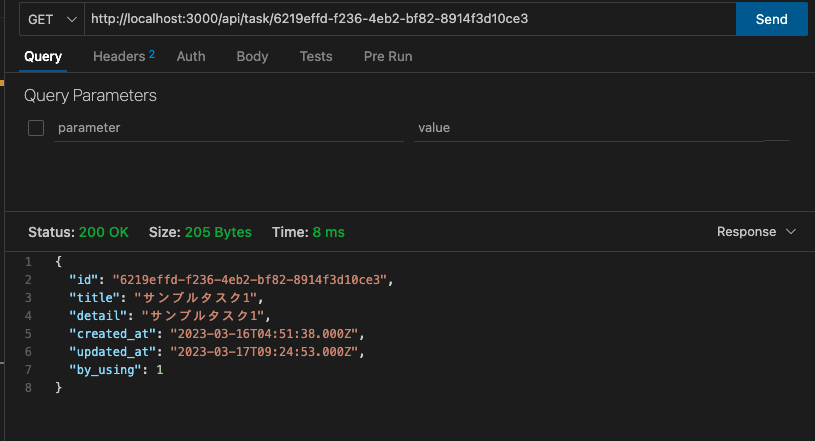Switch to the Query tab
The height and width of the screenshot is (441, 815).
click(43, 56)
